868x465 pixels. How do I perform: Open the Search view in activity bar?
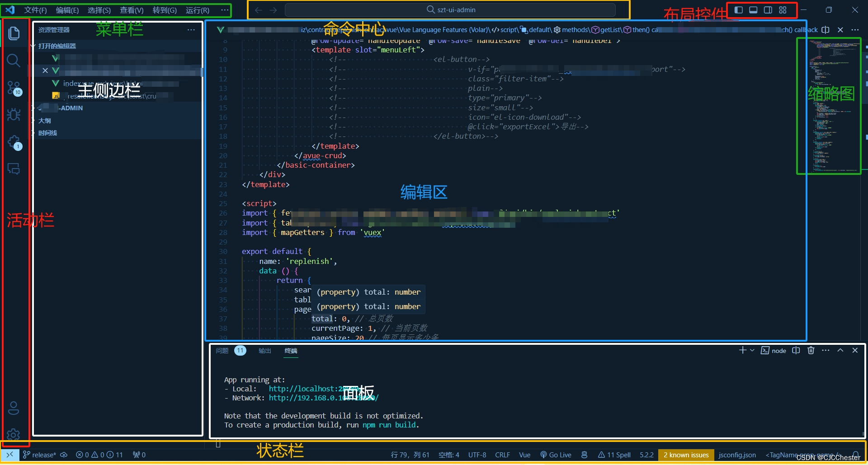tap(14, 61)
